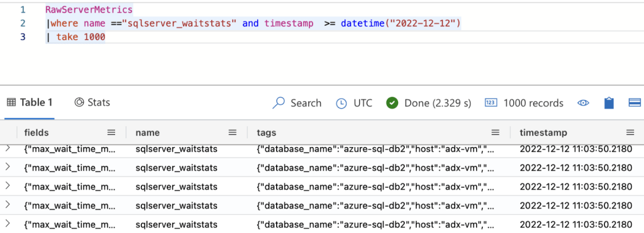Click the UTC clock icon

[341, 104]
